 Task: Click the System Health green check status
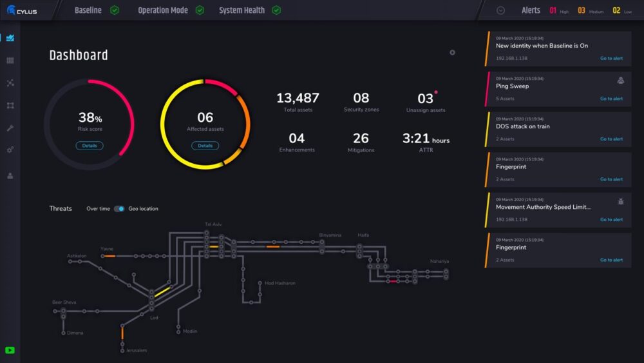coord(276,10)
